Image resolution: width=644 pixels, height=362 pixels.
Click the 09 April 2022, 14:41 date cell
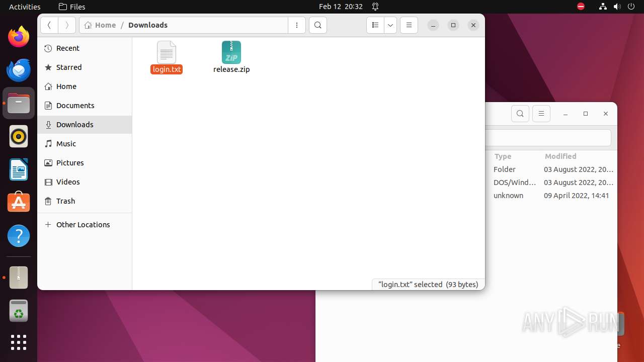pyautogui.click(x=577, y=196)
